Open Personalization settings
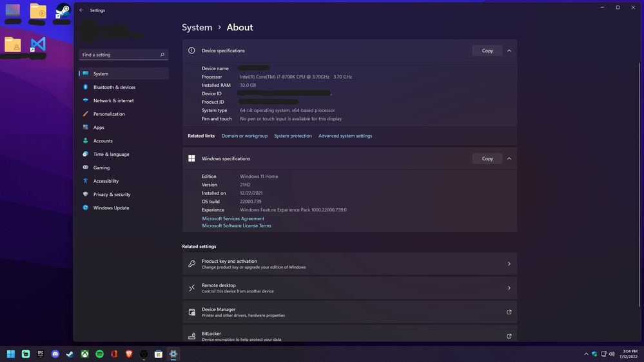This screenshot has height=362, width=644. tap(124, 114)
